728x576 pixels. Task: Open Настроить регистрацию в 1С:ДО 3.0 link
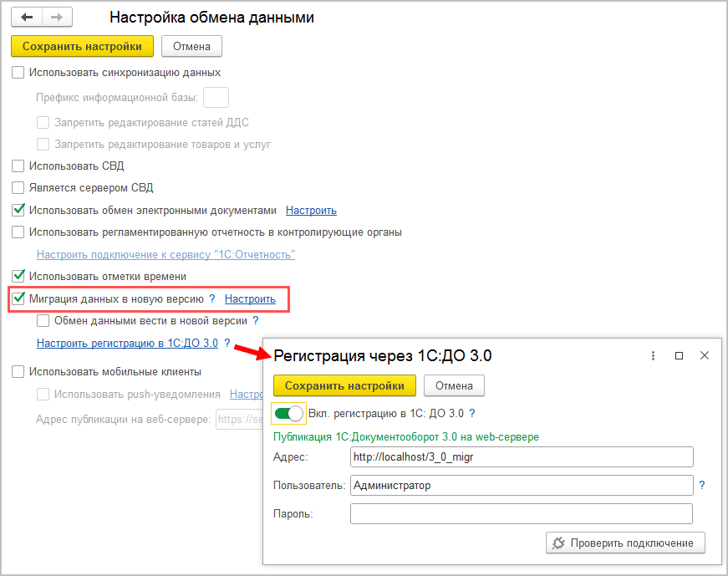127,344
